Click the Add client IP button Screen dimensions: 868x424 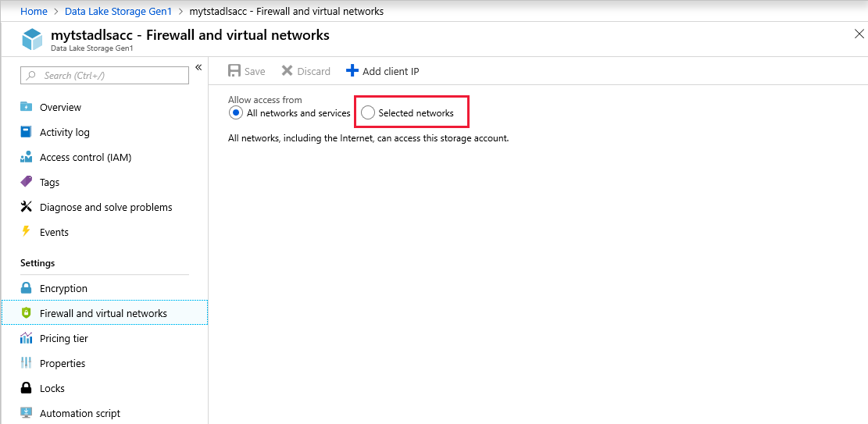tap(383, 71)
